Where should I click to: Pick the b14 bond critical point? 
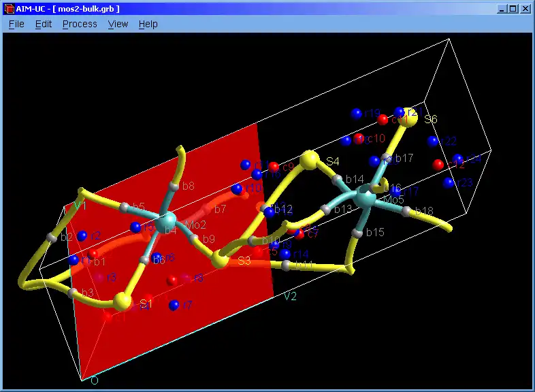click(337, 179)
